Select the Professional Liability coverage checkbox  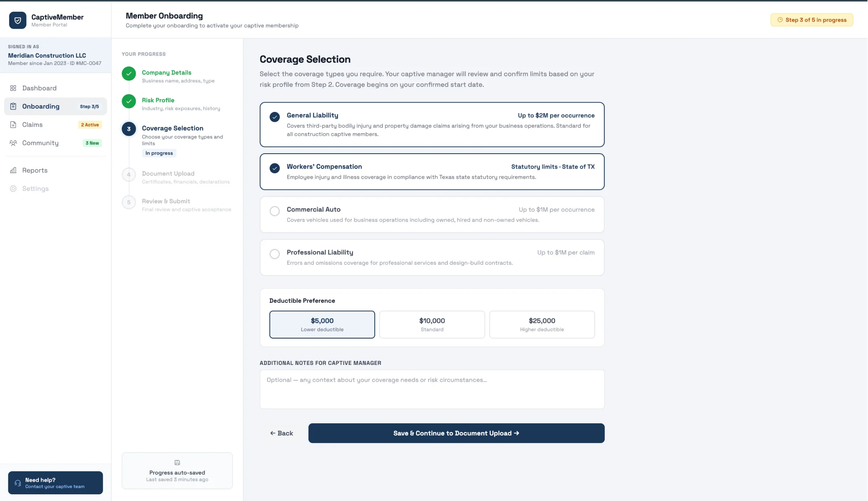coord(275,254)
